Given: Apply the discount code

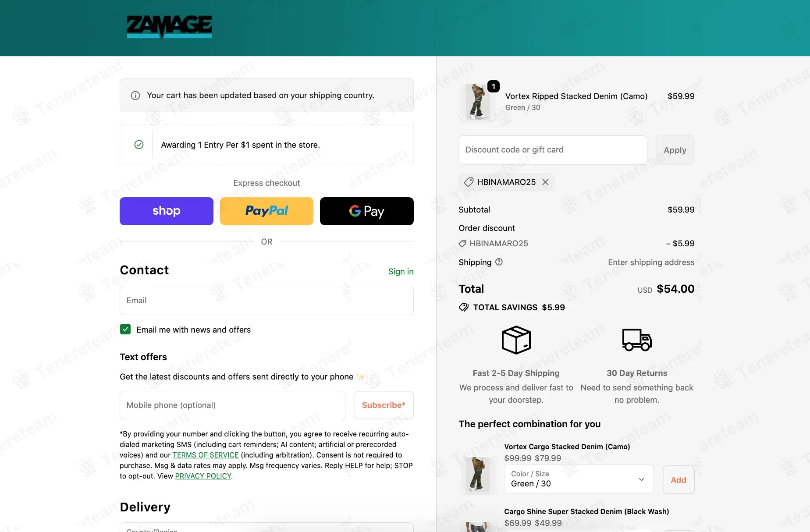Looking at the screenshot, I should tap(675, 150).
